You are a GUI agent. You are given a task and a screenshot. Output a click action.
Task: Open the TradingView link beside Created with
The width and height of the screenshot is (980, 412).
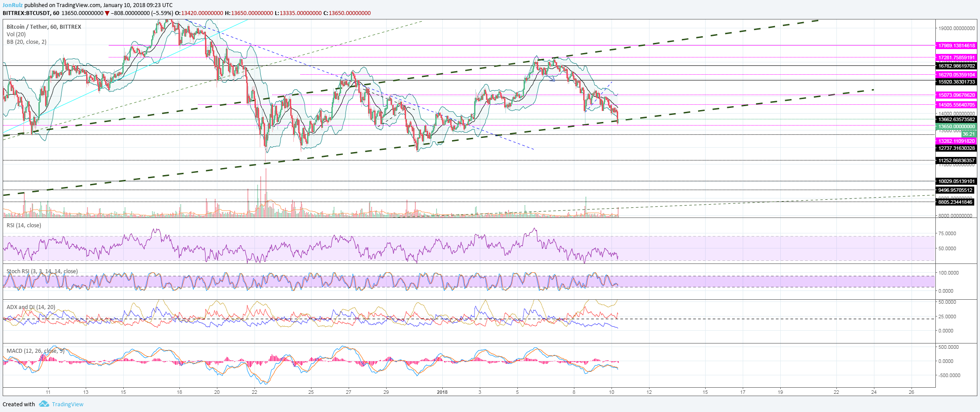68,404
